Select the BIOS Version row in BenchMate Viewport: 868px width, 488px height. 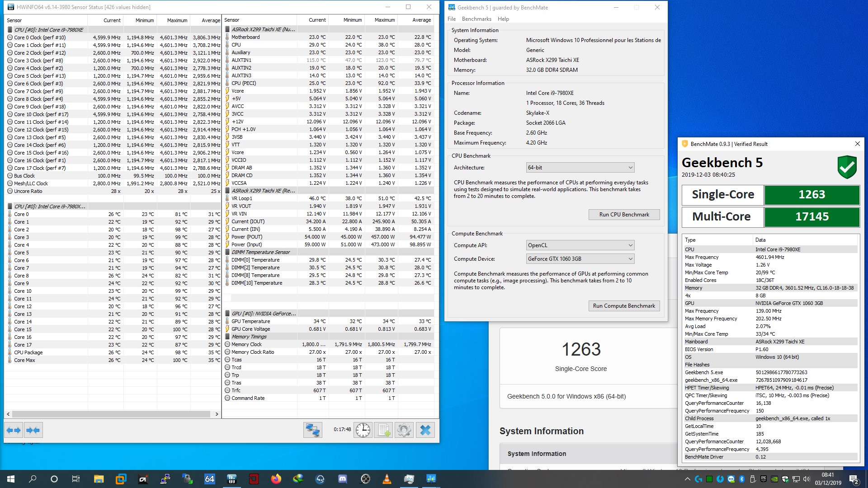pyautogui.click(x=770, y=349)
